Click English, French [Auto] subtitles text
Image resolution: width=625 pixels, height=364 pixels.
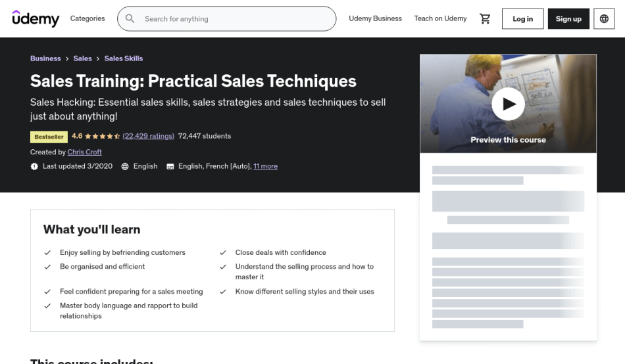pyautogui.click(x=214, y=166)
